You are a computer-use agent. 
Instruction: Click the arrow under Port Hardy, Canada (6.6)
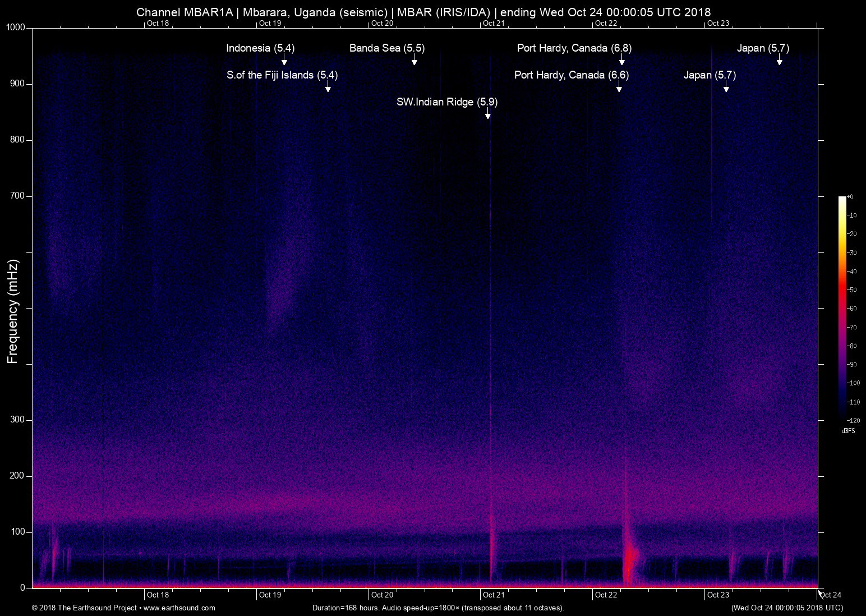click(619, 87)
